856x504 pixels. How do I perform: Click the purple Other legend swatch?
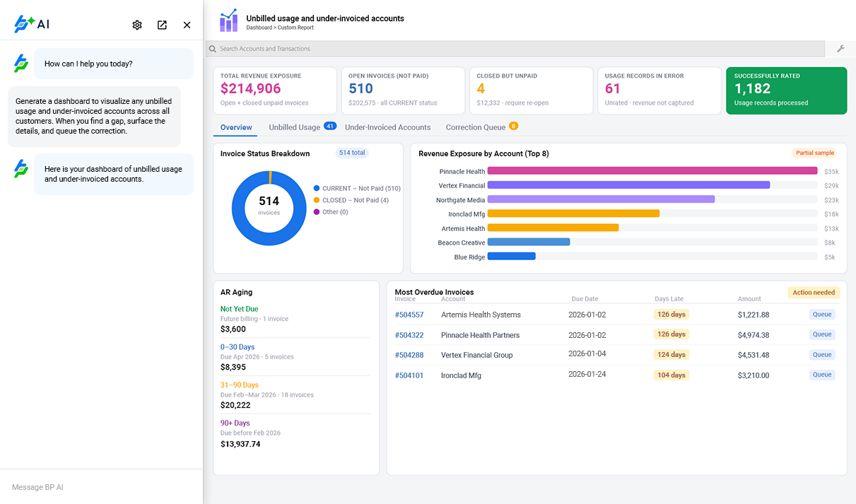pyautogui.click(x=317, y=212)
